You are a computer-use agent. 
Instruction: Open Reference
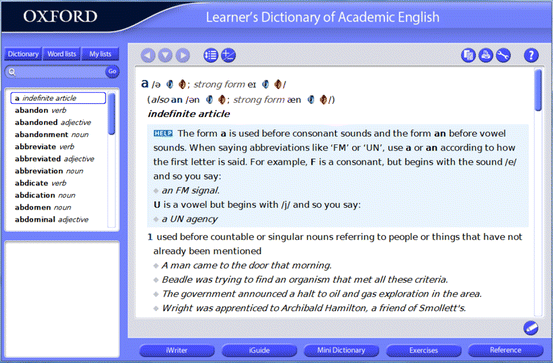[x=505, y=350]
